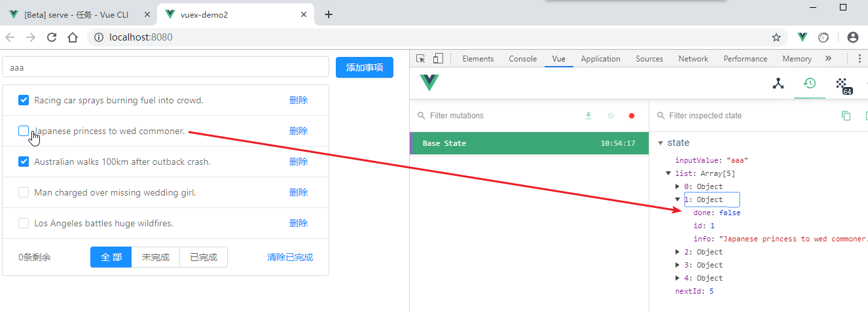Click the red record mutations button
Viewport: 868px width, 312px height.
[632, 116]
